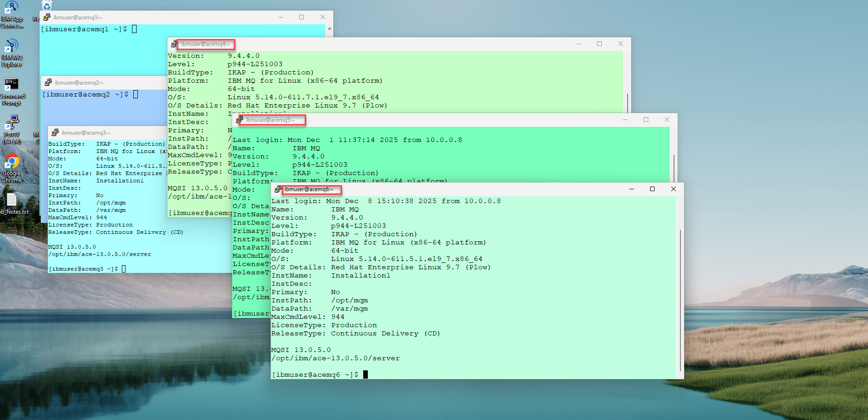Open the PuTTY system menu icon of the acemq2 window
Viewport: 868px width, 420px height.
pyautogui.click(x=48, y=83)
